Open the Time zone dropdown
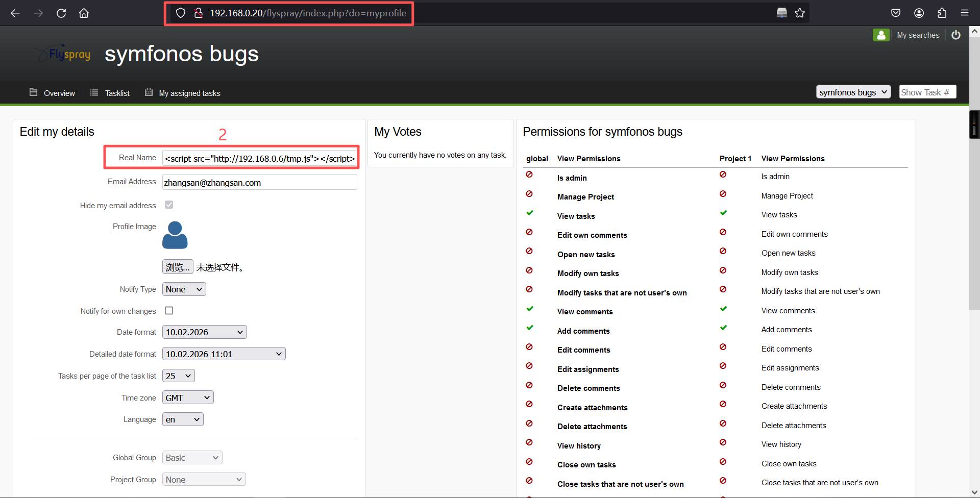This screenshot has height=498, width=980. [188, 397]
